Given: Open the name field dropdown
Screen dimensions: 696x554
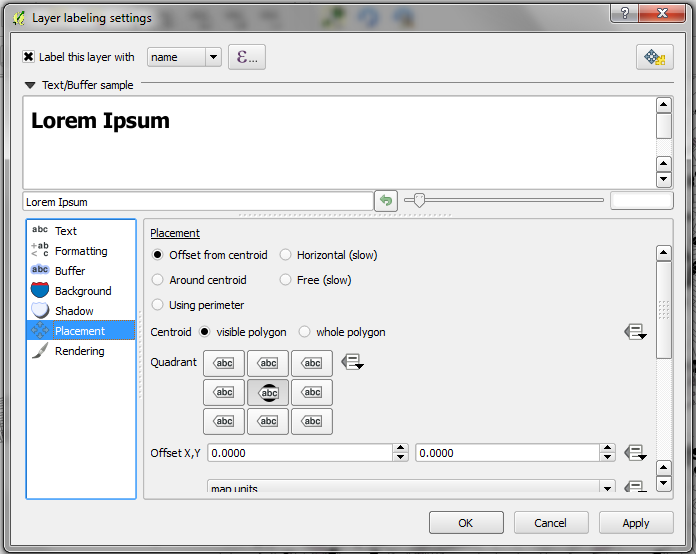Looking at the screenshot, I should [x=213, y=57].
